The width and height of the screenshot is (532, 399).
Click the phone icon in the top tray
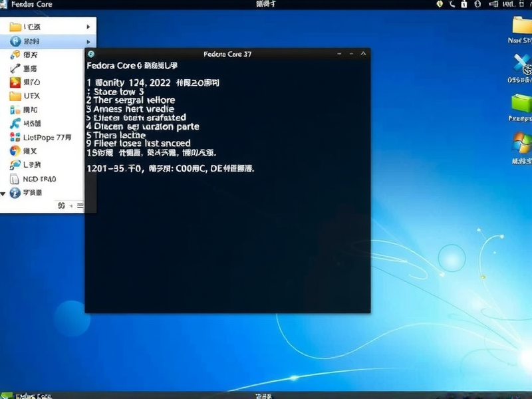click(454, 5)
